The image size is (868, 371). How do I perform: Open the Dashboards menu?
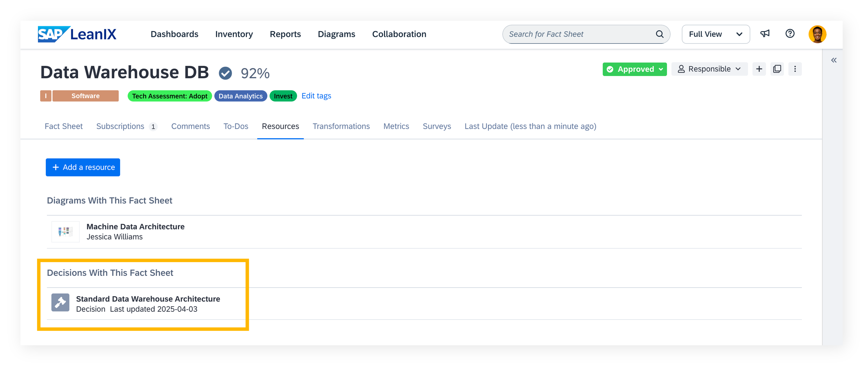click(174, 34)
